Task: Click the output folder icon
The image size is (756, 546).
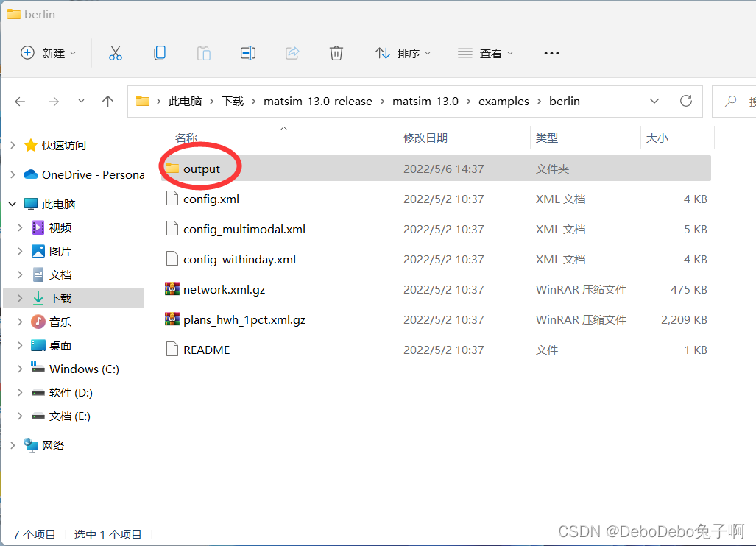Action: click(172, 169)
